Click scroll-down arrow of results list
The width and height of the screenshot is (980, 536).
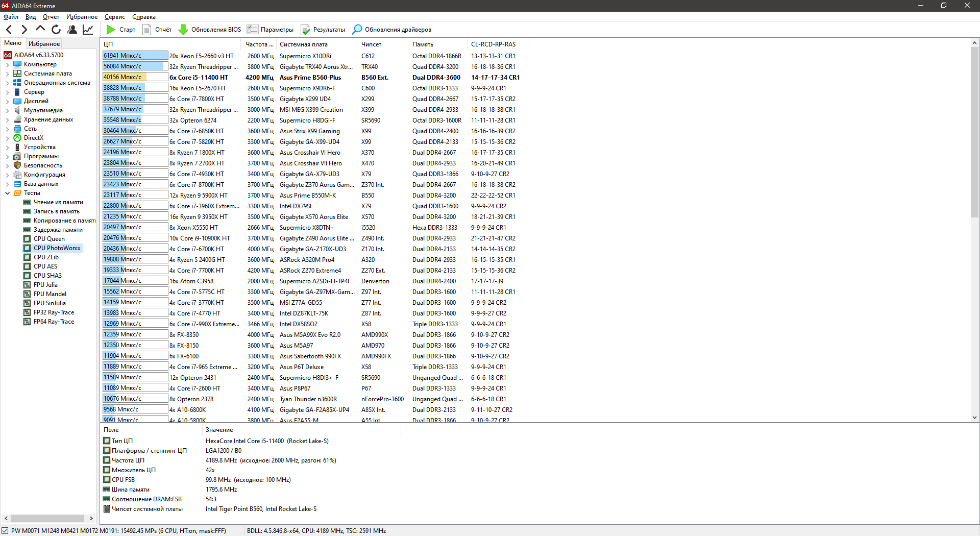coord(974,418)
